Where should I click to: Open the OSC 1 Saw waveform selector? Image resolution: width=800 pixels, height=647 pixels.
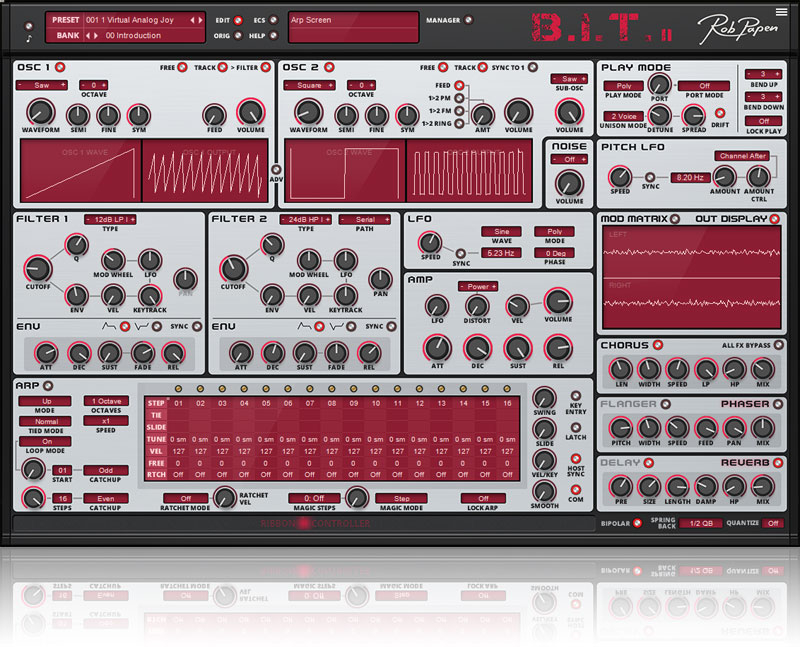coord(41,85)
